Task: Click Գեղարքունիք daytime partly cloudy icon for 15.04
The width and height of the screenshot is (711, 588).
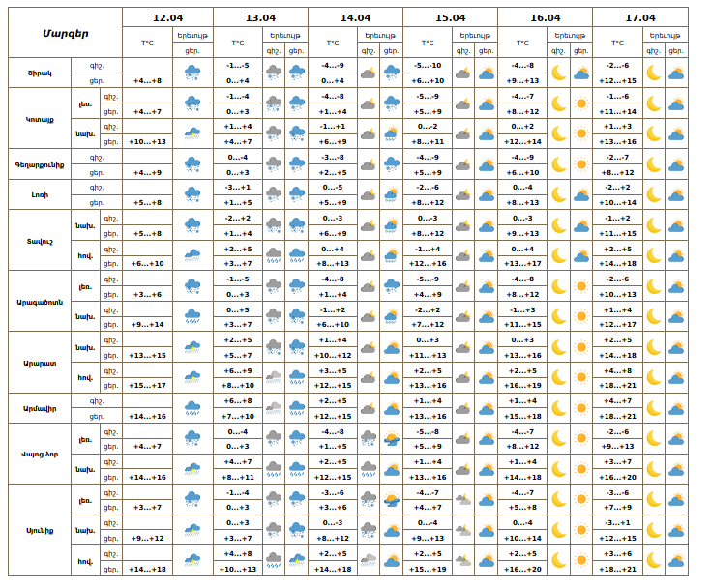Action: click(487, 164)
